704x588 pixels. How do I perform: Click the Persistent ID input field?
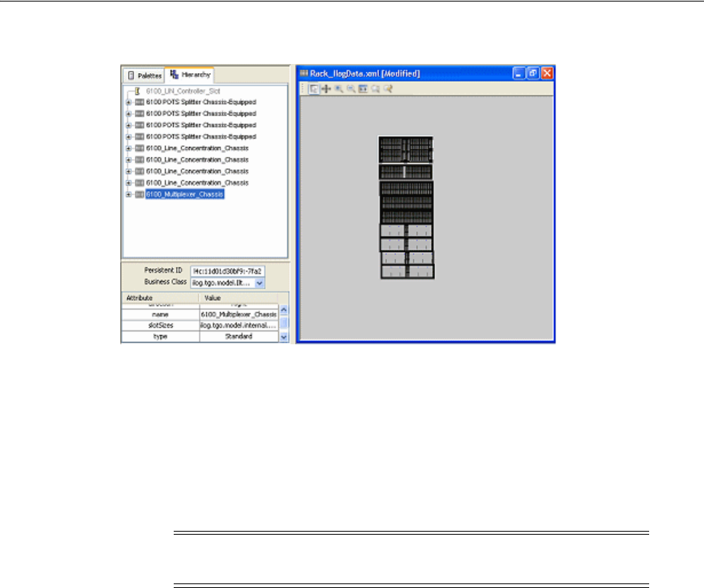[228, 271]
